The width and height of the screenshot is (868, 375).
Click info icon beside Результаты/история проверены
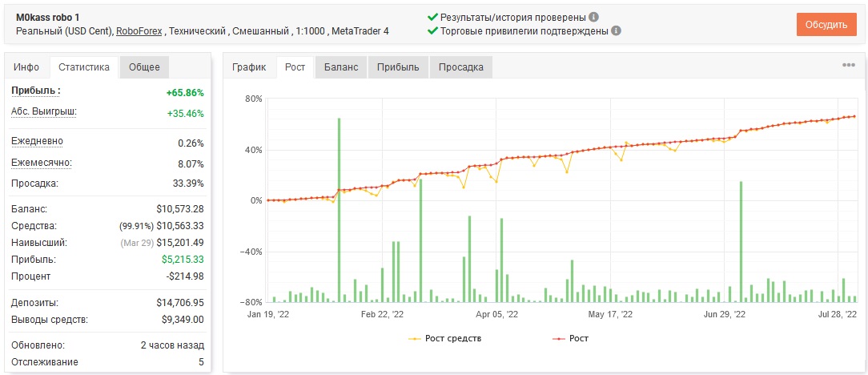594,17
